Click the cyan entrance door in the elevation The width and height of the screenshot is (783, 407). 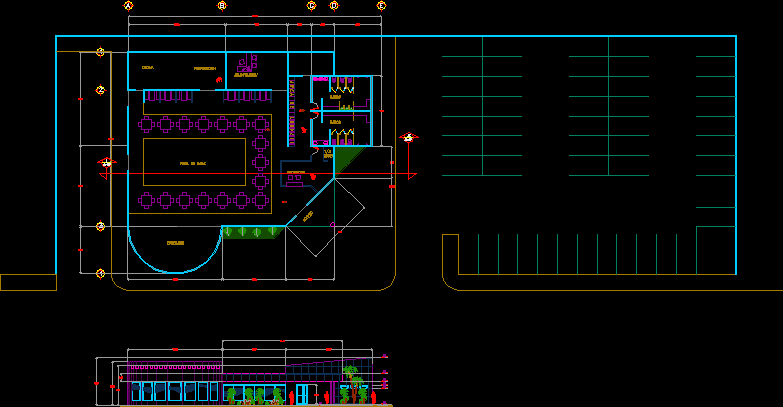point(301,395)
